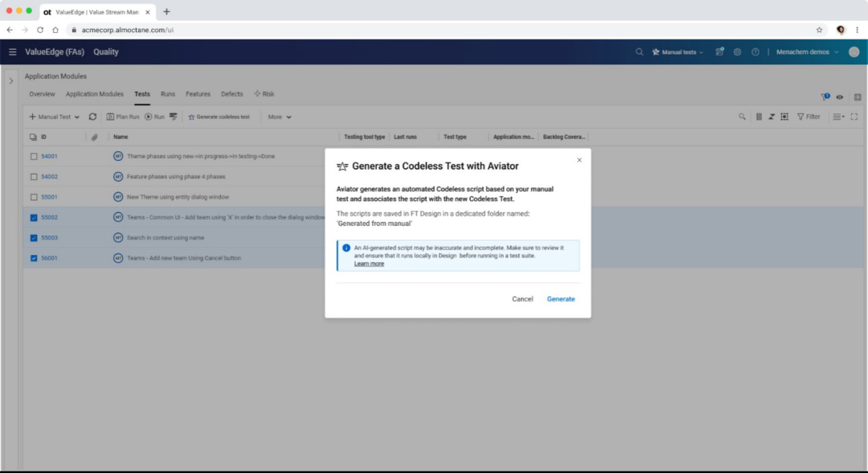The image size is (868, 473).
Task: Click the refresh grid icon
Action: 92,117
